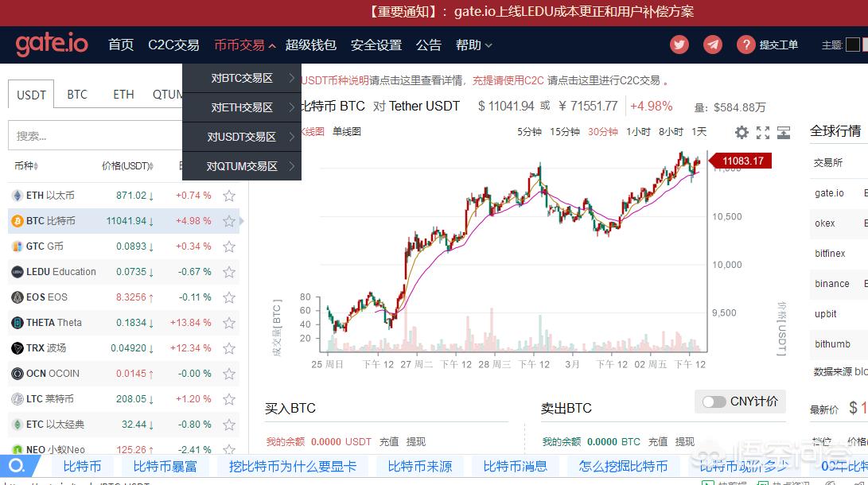Expand the 对QTUM交易区 submenu
The image size is (868, 485).
[242, 166]
